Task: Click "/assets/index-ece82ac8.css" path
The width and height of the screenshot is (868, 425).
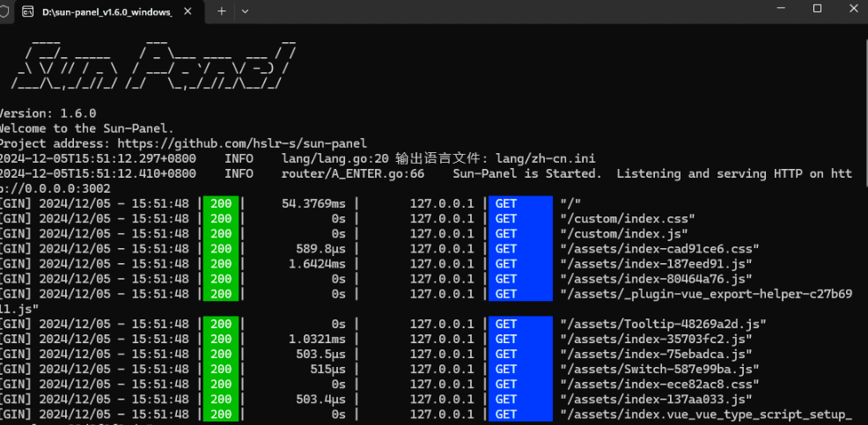Action: point(659,384)
